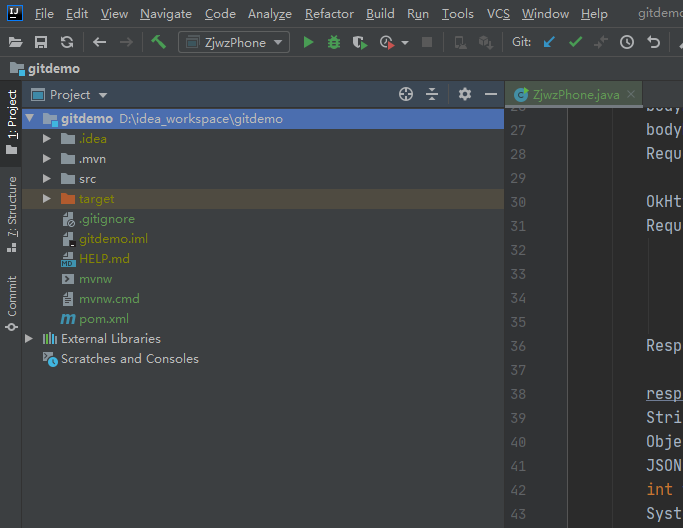
Task: Expand the .mvn folder
Action: (47, 159)
